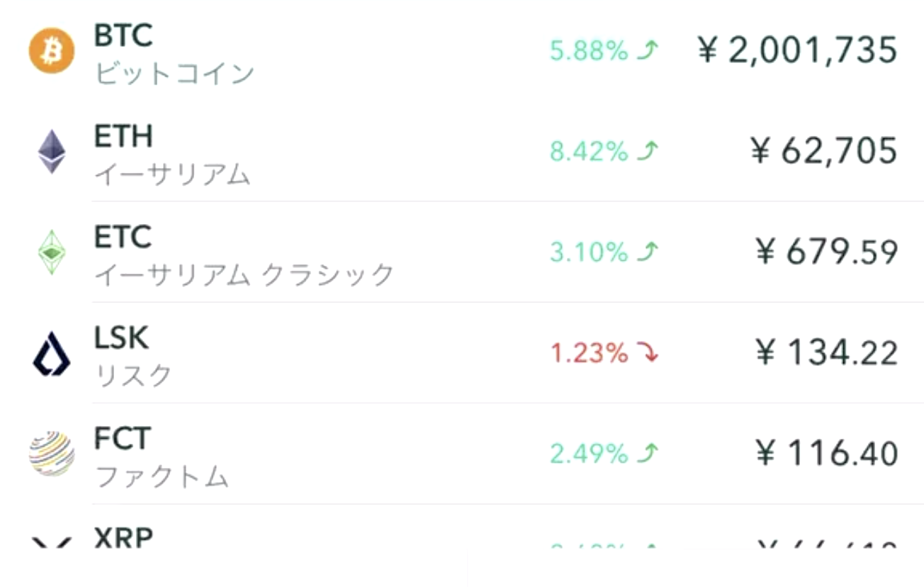Tap the ¥134.22 Lisk price
Image resolution: width=924 pixels, height=587 pixels.
827,353
